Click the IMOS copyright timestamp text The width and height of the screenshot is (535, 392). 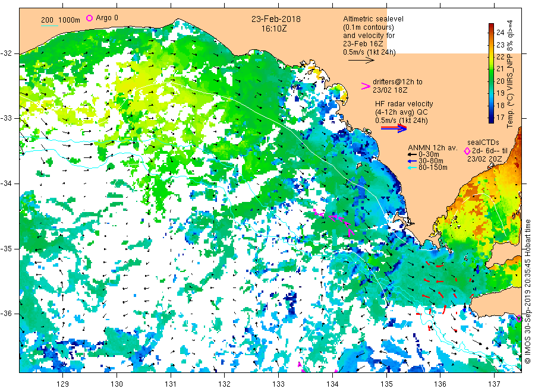click(x=528, y=292)
